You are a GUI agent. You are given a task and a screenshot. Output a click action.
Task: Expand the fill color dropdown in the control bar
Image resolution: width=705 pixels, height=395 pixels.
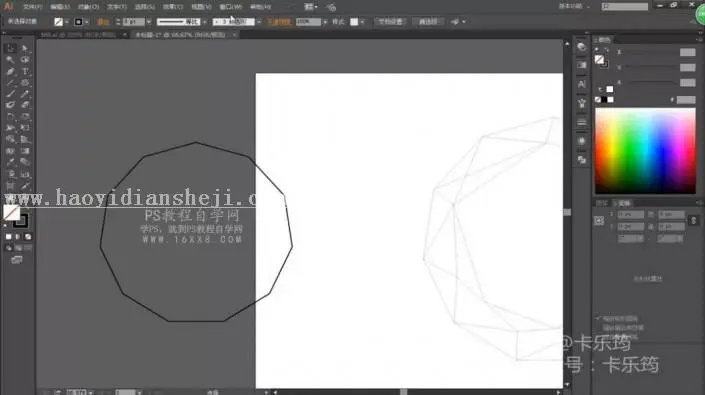[x=67, y=22]
